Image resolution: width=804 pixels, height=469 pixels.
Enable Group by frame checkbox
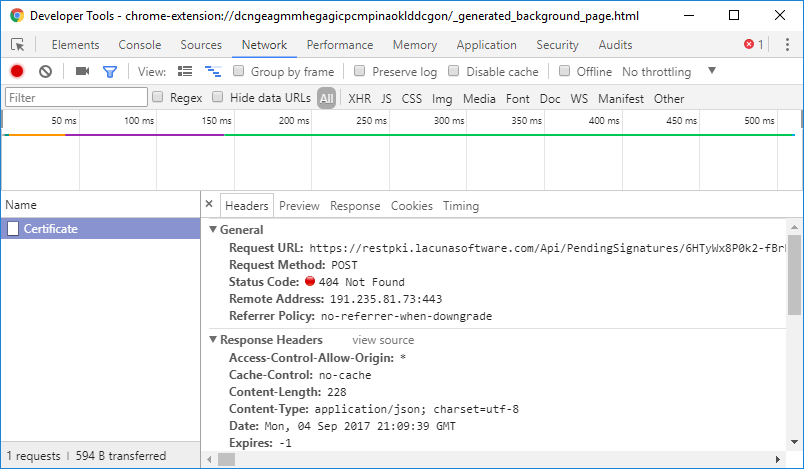[238, 71]
